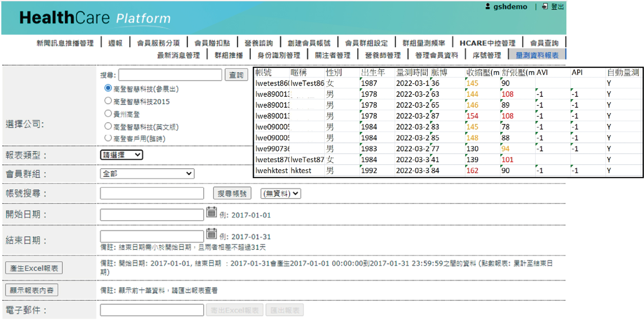
Task: Click the gshdemo user profile icon
Action: point(488,6)
